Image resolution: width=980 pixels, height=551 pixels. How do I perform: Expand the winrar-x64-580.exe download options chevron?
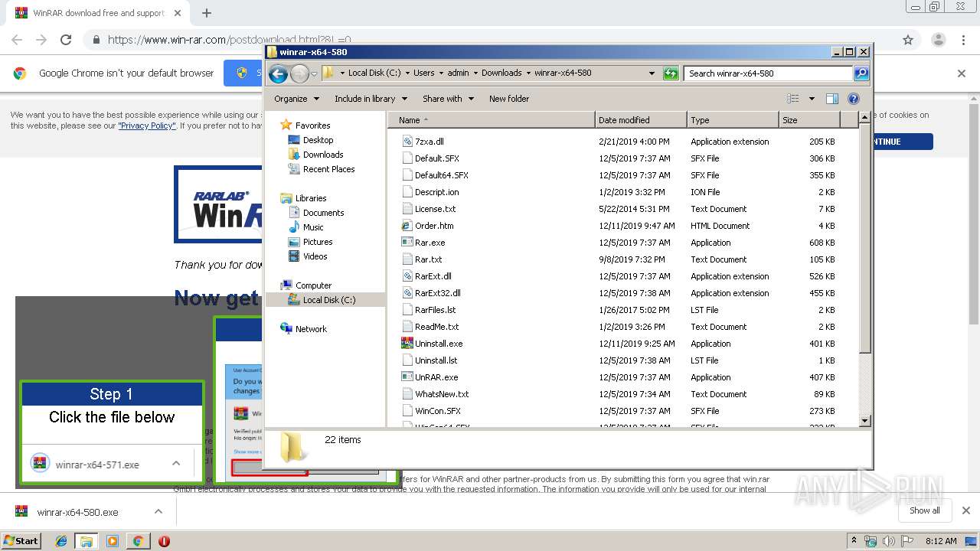click(x=158, y=512)
